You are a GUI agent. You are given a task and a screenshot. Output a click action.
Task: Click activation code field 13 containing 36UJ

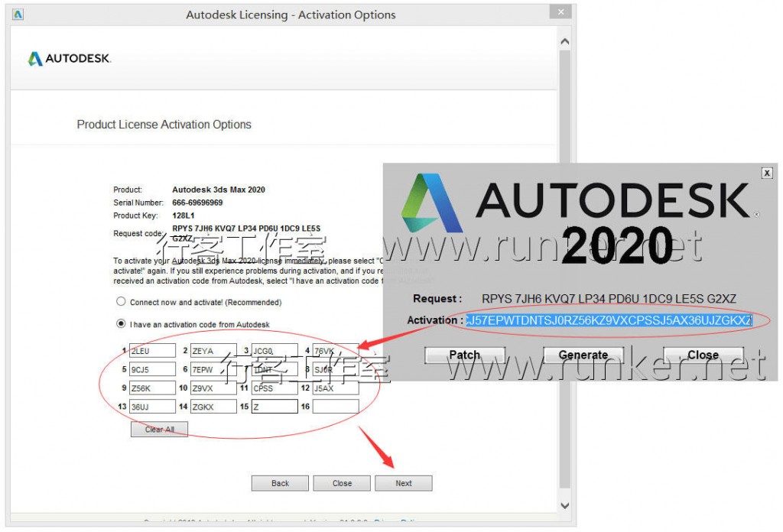(x=152, y=406)
